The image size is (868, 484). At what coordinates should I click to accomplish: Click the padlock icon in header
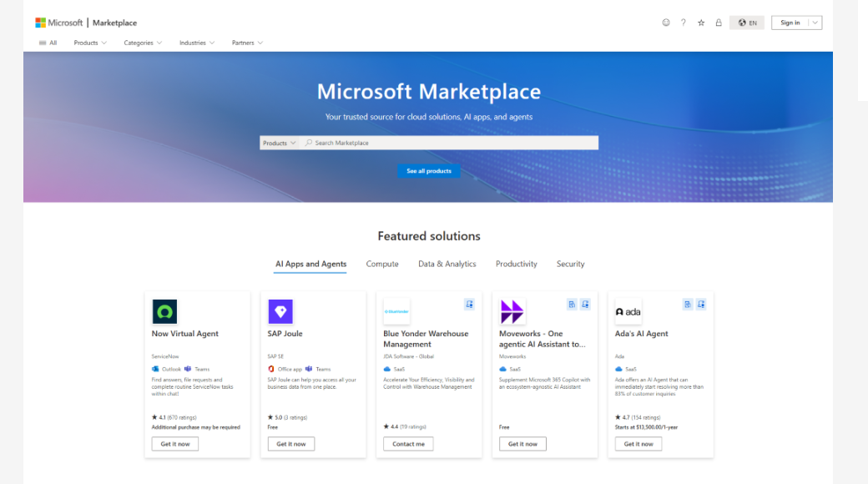[719, 23]
